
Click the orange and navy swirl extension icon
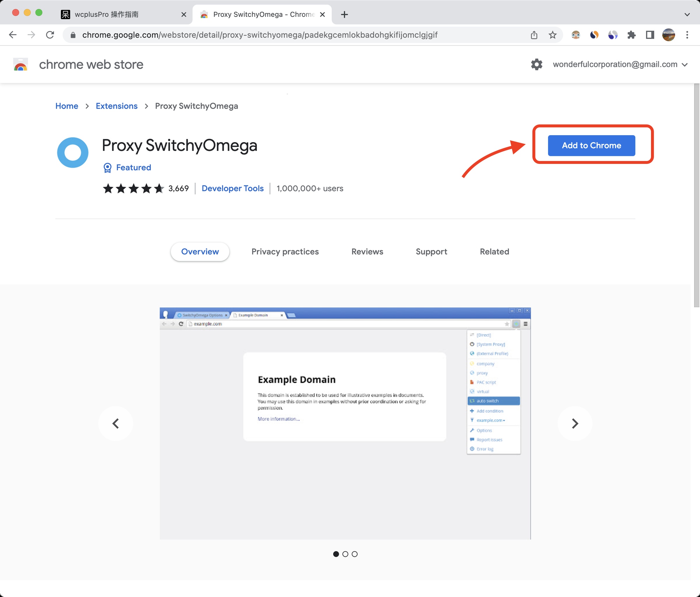[594, 35]
